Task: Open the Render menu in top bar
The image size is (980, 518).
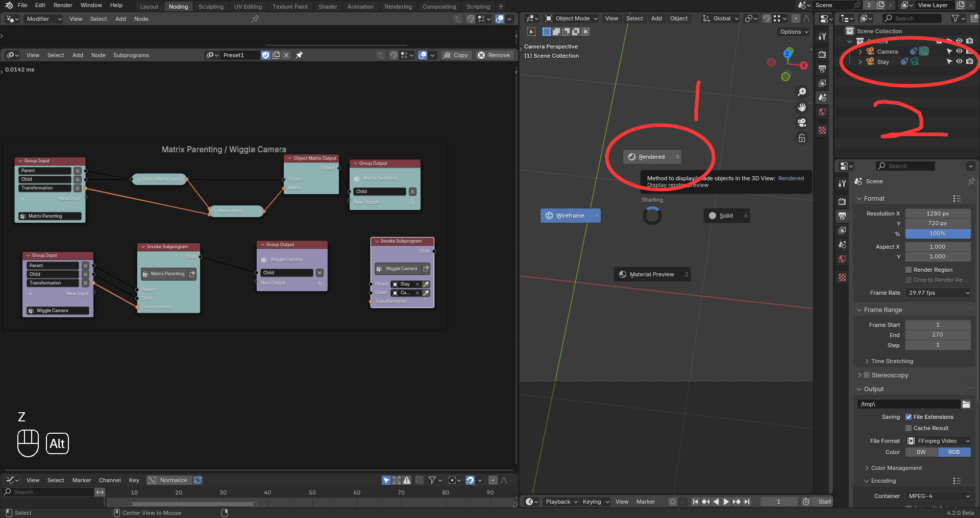Action: pyautogui.click(x=63, y=5)
